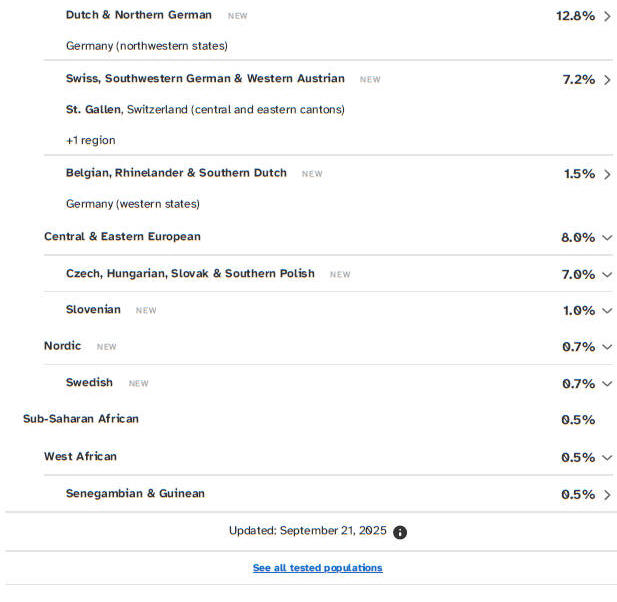Collapse the Nordic section chevron
Screen dimensions: 617x602
click(607, 347)
